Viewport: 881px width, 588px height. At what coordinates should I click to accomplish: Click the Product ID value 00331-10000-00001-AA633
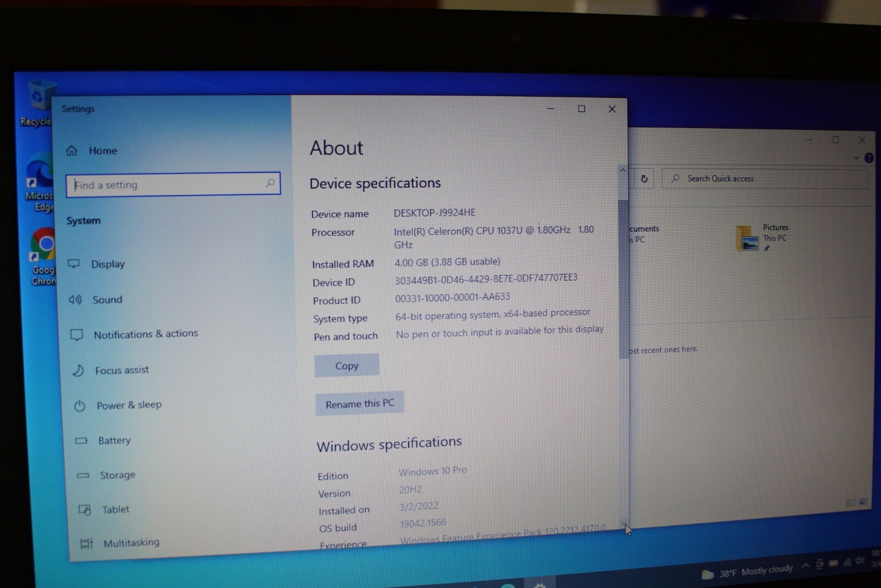point(452,297)
